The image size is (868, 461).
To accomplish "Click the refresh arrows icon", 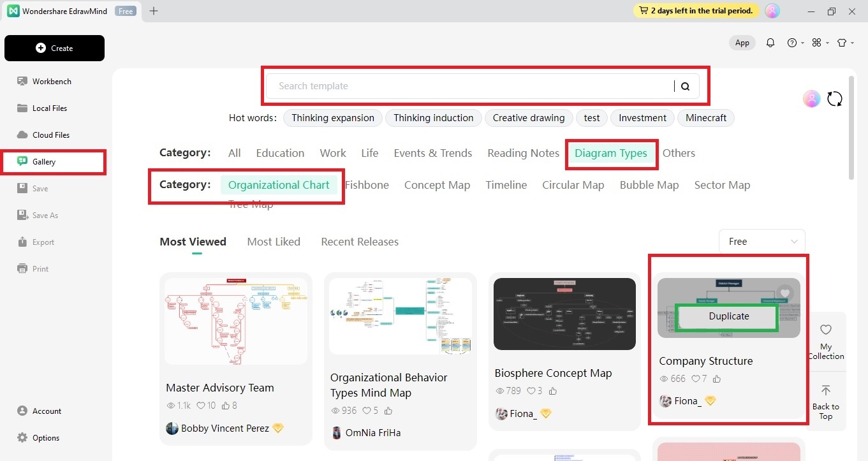I will pyautogui.click(x=834, y=99).
